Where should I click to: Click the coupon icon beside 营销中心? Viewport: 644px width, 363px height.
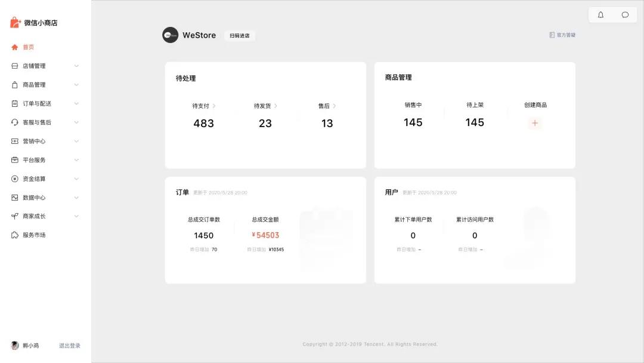tap(15, 141)
